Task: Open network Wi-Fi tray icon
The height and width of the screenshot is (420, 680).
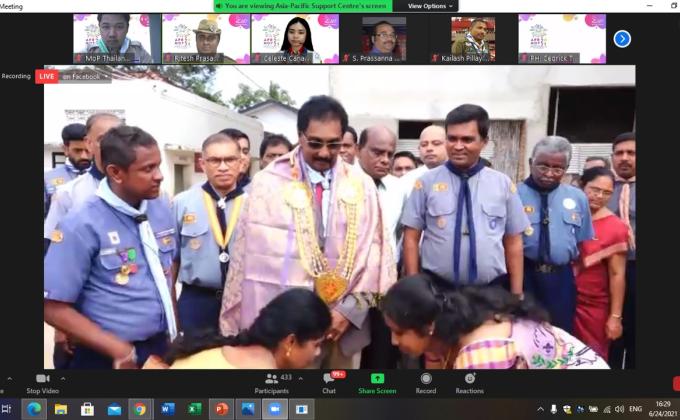Action: 607,409
